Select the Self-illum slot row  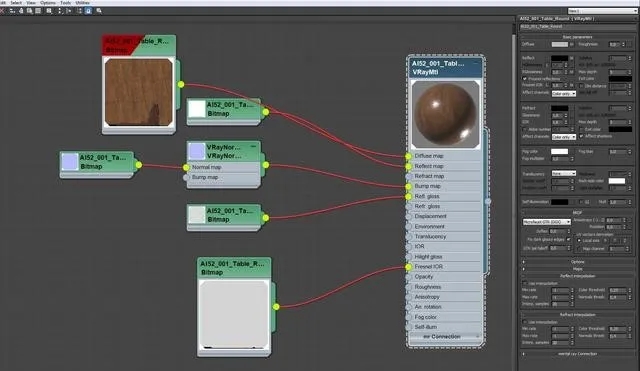[445, 327]
